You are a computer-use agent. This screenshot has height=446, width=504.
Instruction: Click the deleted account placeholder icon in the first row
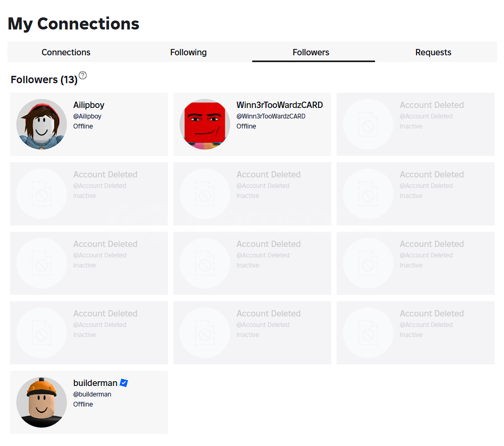click(x=368, y=124)
